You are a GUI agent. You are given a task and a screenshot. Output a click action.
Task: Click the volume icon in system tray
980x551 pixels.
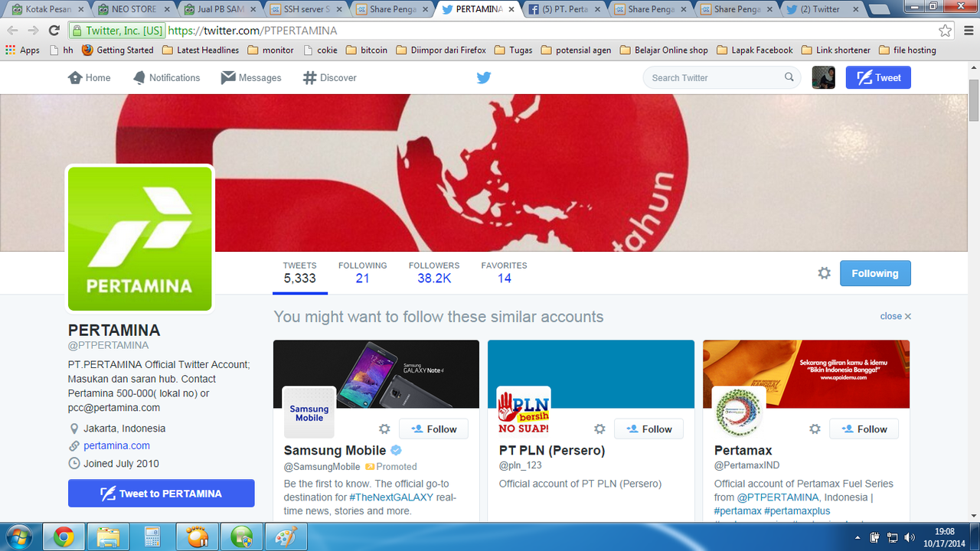[909, 537]
